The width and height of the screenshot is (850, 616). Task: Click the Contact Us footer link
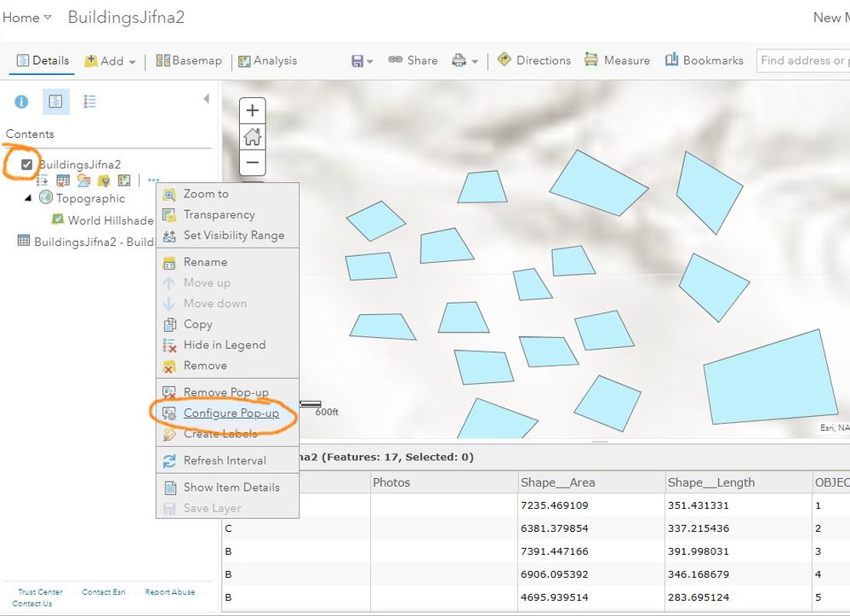[x=32, y=603]
